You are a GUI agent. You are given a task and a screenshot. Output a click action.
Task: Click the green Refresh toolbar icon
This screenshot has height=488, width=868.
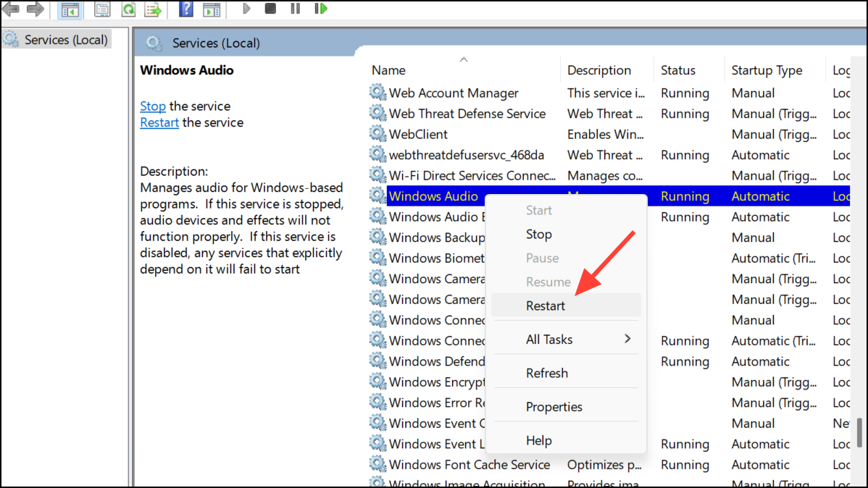point(128,9)
